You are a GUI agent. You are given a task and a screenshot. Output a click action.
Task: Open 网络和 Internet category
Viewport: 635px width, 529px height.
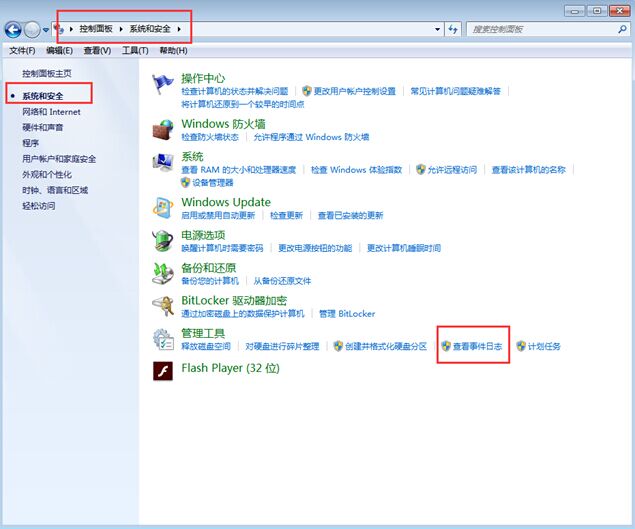point(51,112)
